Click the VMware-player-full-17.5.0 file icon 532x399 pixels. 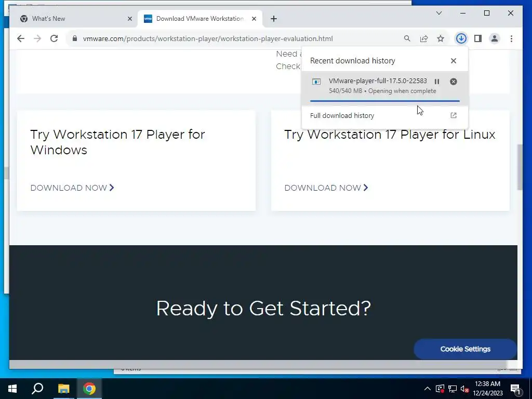pos(316,82)
